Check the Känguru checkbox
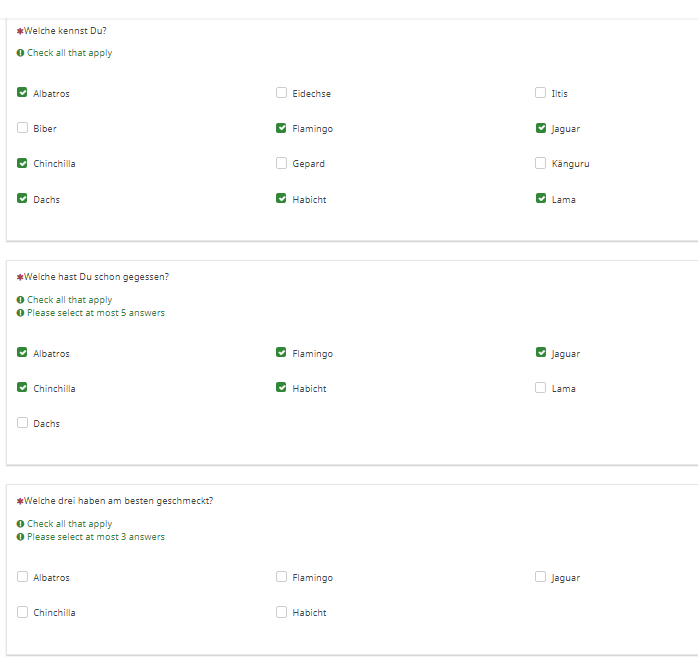 [x=541, y=163]
